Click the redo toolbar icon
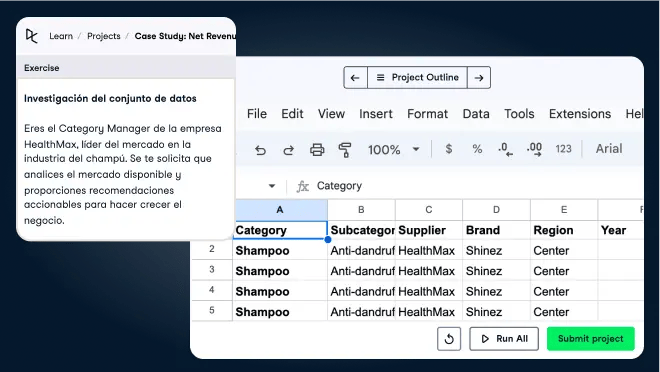The width and height of the screenshot is (660, 372). pyautogui.click(x=288, y=149)
